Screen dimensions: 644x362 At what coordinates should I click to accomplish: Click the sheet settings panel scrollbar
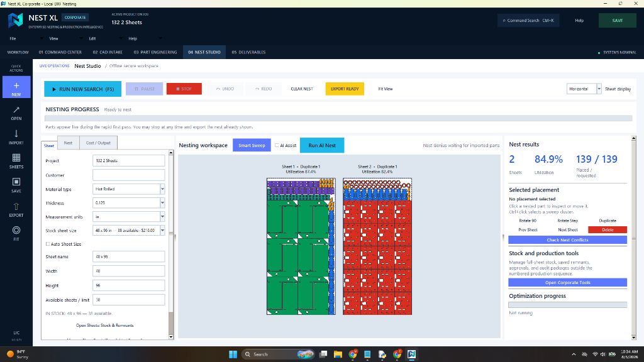(171, 244)
